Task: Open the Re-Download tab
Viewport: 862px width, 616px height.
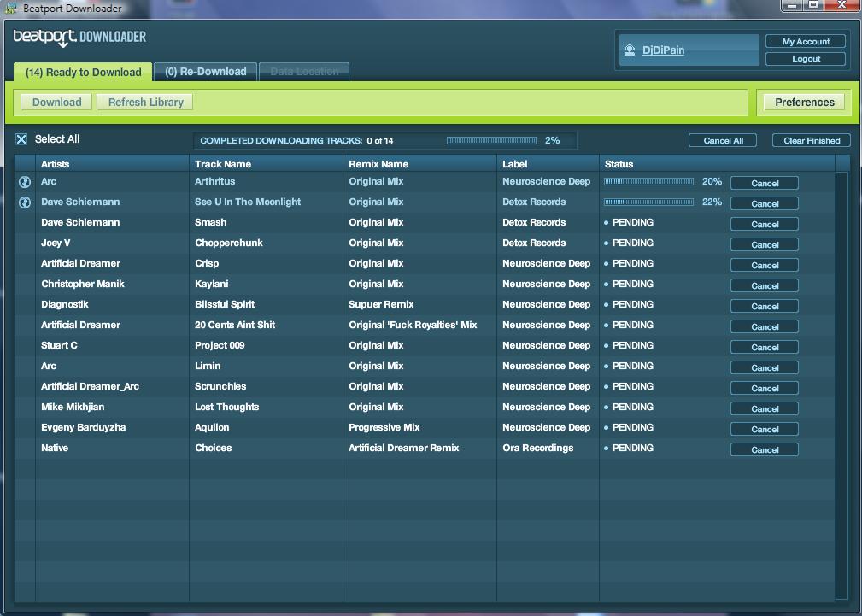Action: (205, 72)
